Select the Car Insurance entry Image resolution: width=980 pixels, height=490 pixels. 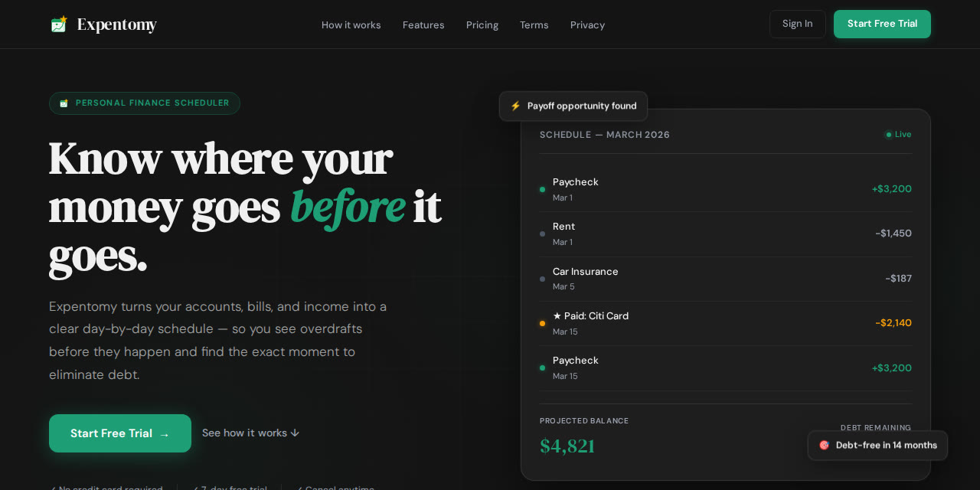(726, 279)
